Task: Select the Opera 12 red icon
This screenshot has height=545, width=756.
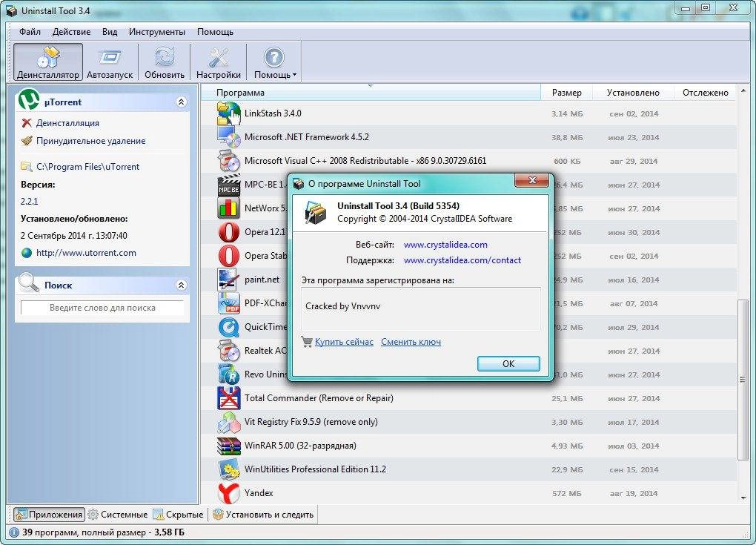Action: pos(228,232)
